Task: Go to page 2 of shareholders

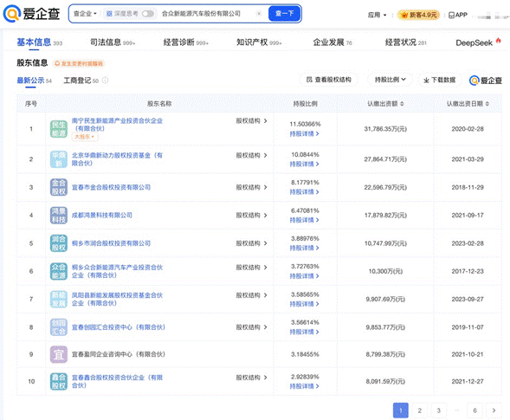Action: tap(420, 410)
